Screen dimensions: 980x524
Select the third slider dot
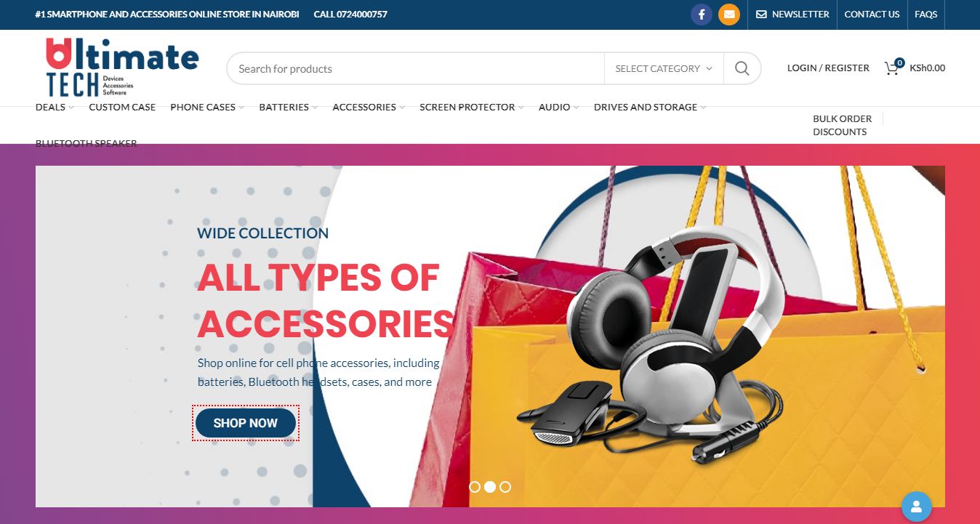(x=505, y=487)
